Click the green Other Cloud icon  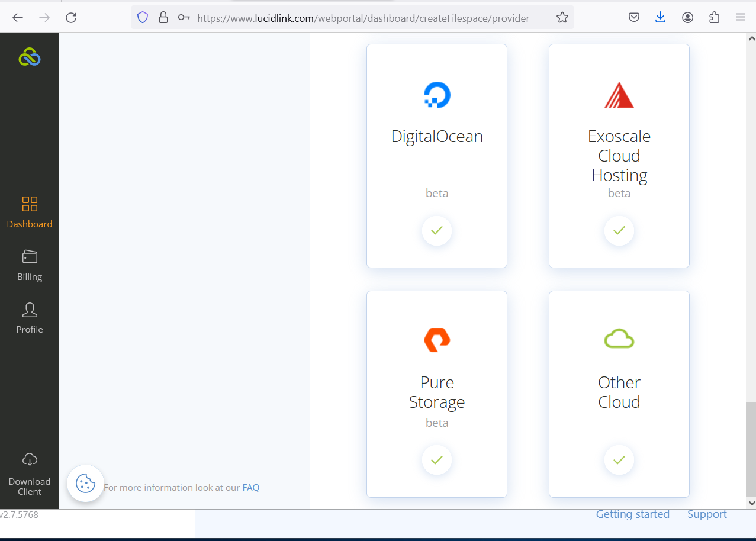click(x=619, y=339)
